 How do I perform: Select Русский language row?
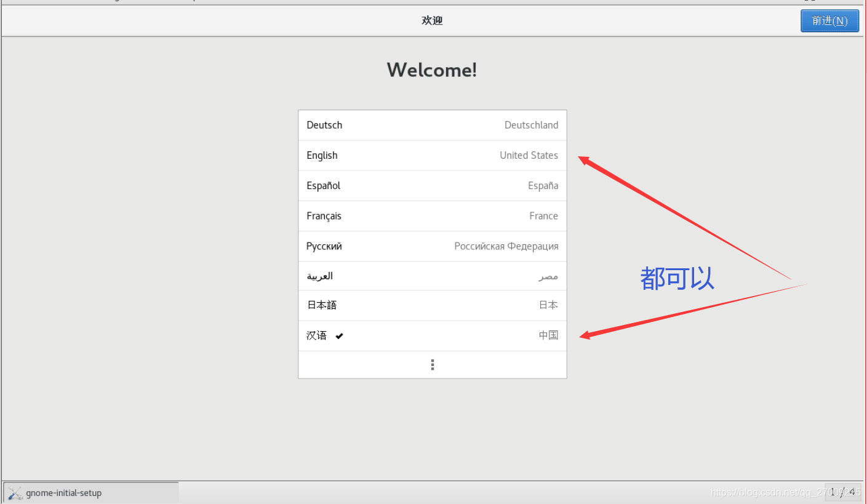point(432,246)
